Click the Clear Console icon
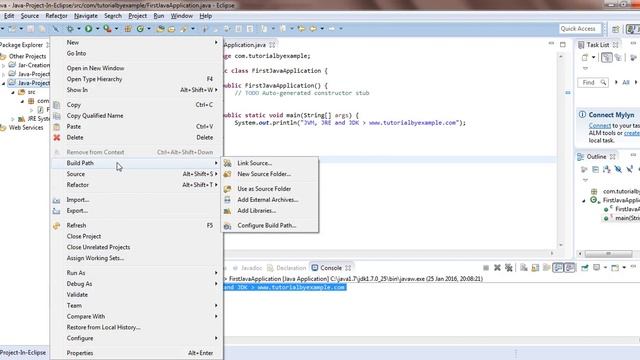The width and height of the screenshot is (640, 360). pos(524,268)
